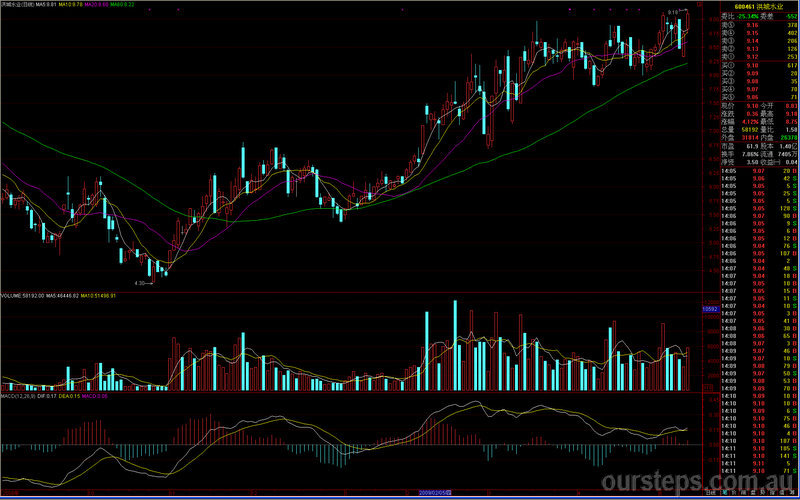The image size is (800, 500).
Task: Click the 2009/02/05 date marker on time axis
Action: pos(435,493)
